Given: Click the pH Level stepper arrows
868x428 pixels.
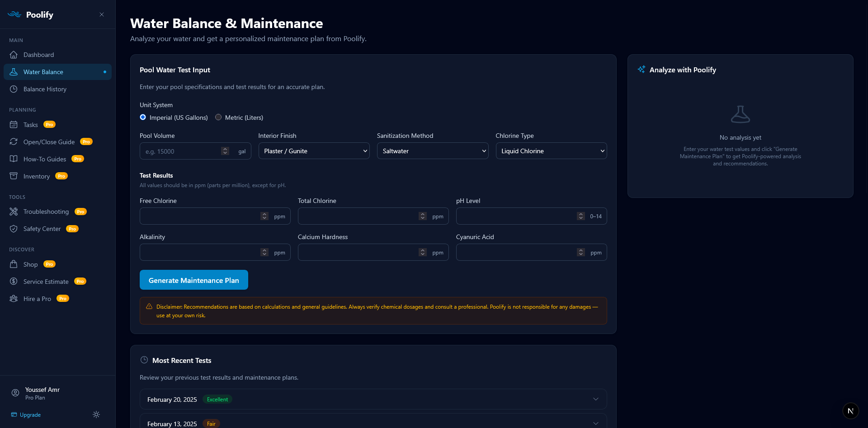Looking at the screenshot, I should (x=581, y=216).
